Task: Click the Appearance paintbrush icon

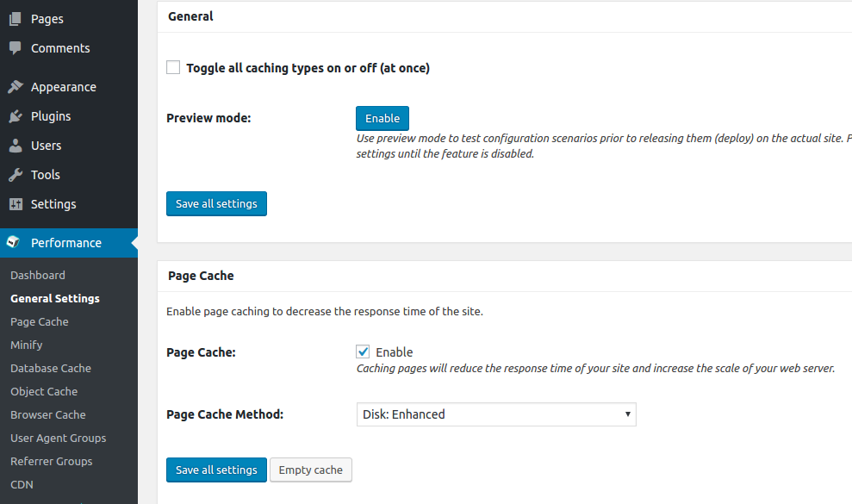Action: (16, 87)
